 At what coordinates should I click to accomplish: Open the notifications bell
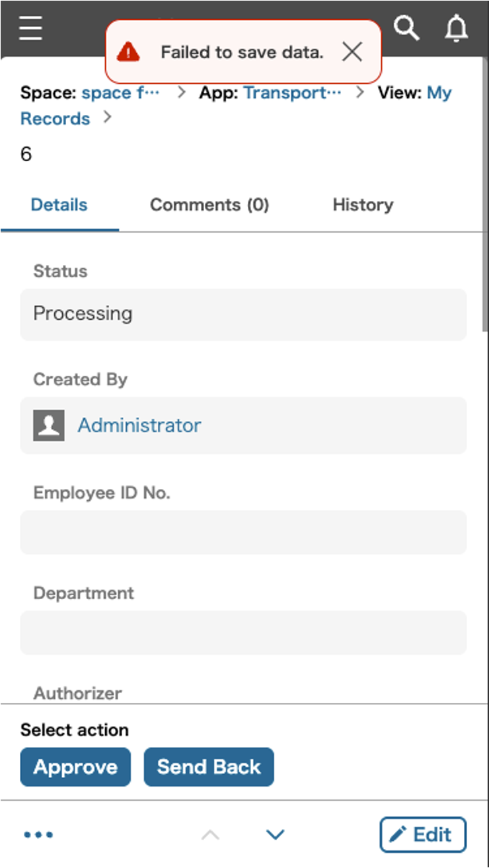point(455,28)
